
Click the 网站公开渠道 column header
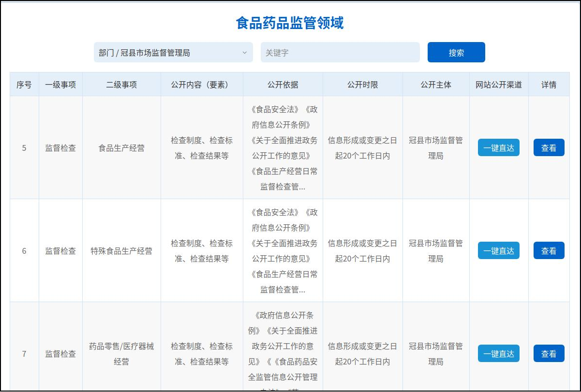coord(499,85)
